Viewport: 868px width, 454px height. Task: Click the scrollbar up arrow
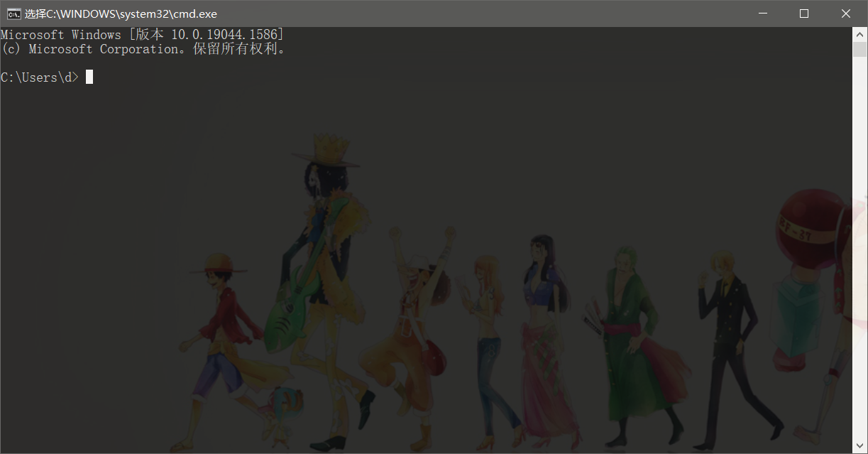coord(859,33)
